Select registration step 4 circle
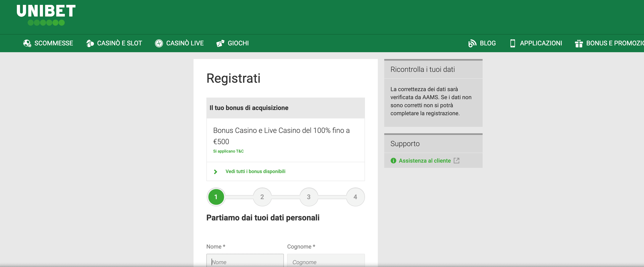The image size is (644, 267). [355, 197]
